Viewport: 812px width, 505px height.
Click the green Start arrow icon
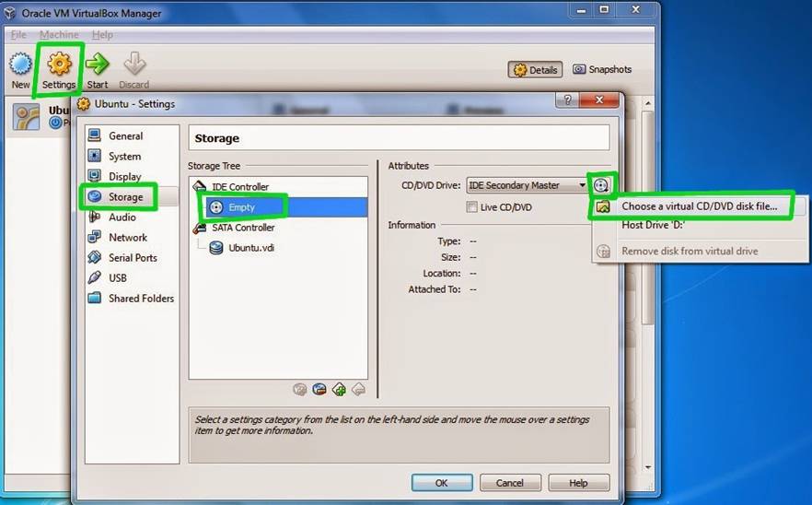[x=98, y=65]
